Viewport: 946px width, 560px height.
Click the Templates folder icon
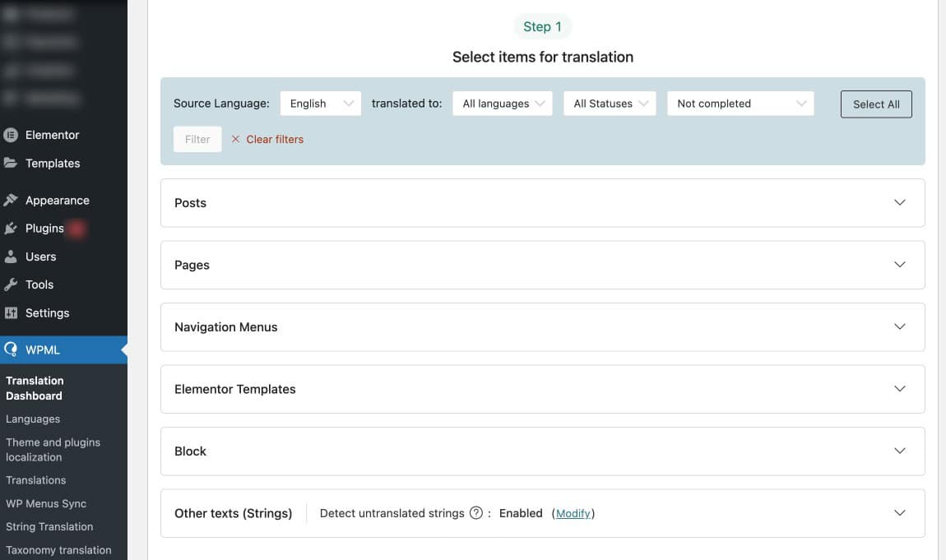click(x=10, y=163)
